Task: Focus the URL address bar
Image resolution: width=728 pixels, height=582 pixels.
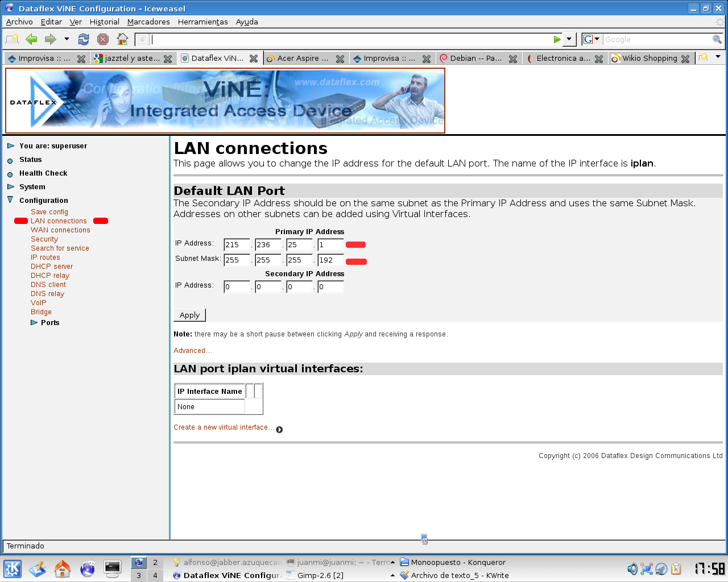Action: pyautogui.click(x=351, y=39)
